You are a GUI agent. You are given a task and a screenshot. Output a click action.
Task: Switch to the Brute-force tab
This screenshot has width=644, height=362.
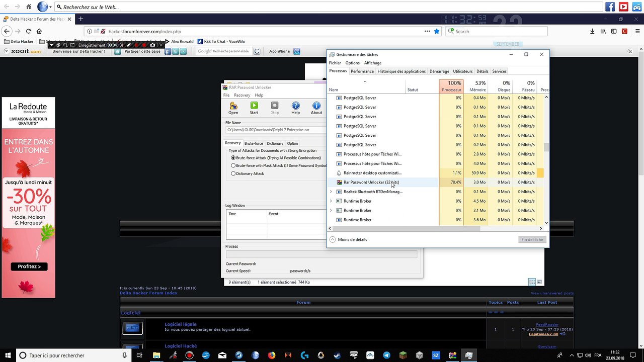(x=254, y=143)
